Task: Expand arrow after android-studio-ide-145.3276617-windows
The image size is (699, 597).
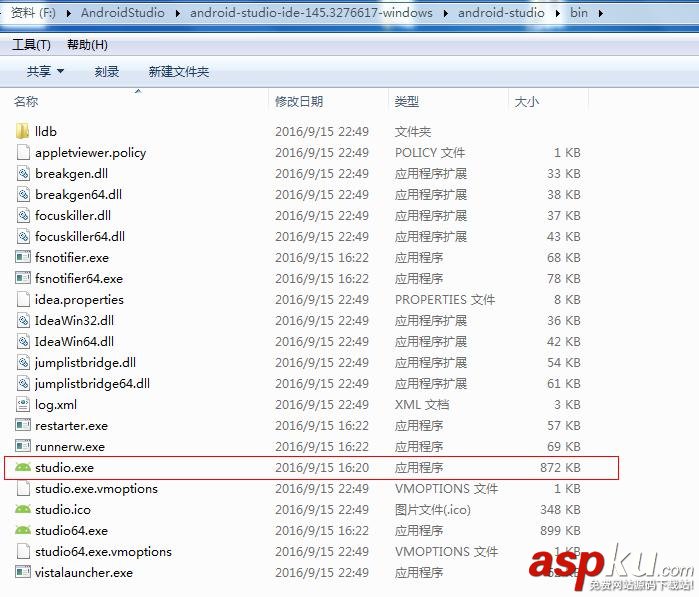Action: (445, 13)
